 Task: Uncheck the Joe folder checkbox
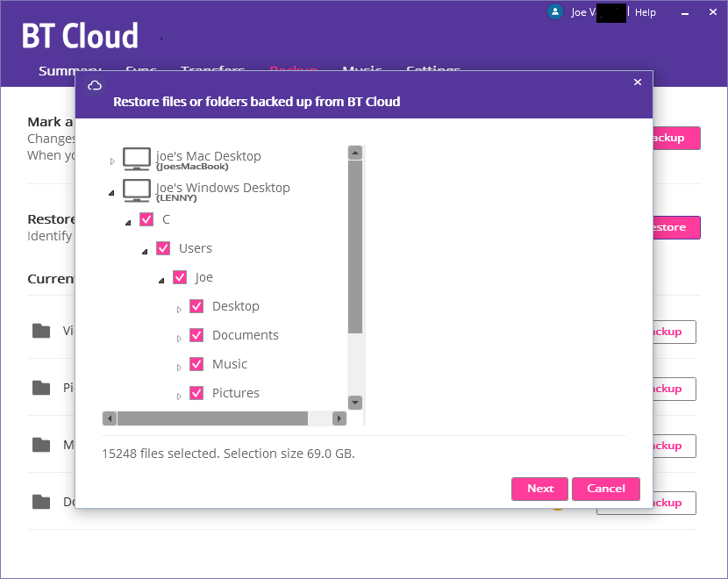[x=180, y=277]
